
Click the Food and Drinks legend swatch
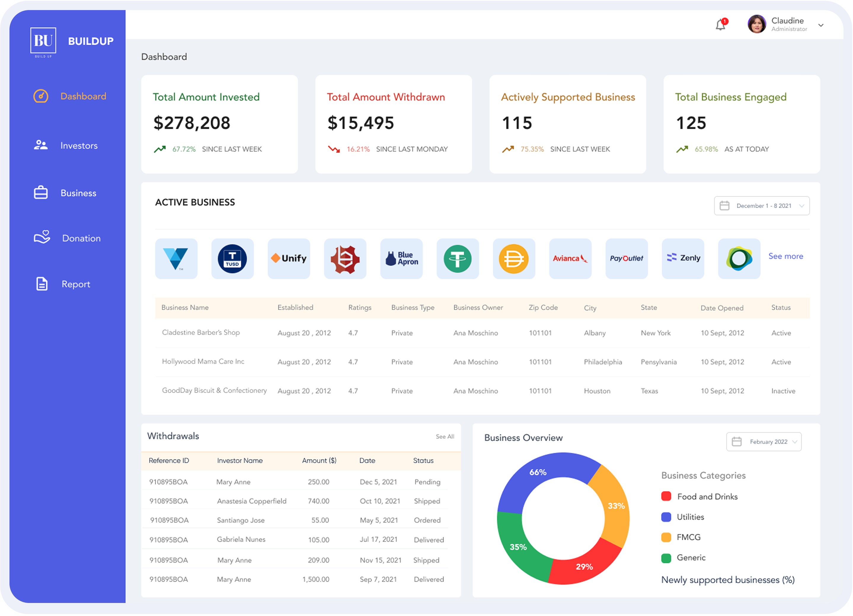pos(666,496)
